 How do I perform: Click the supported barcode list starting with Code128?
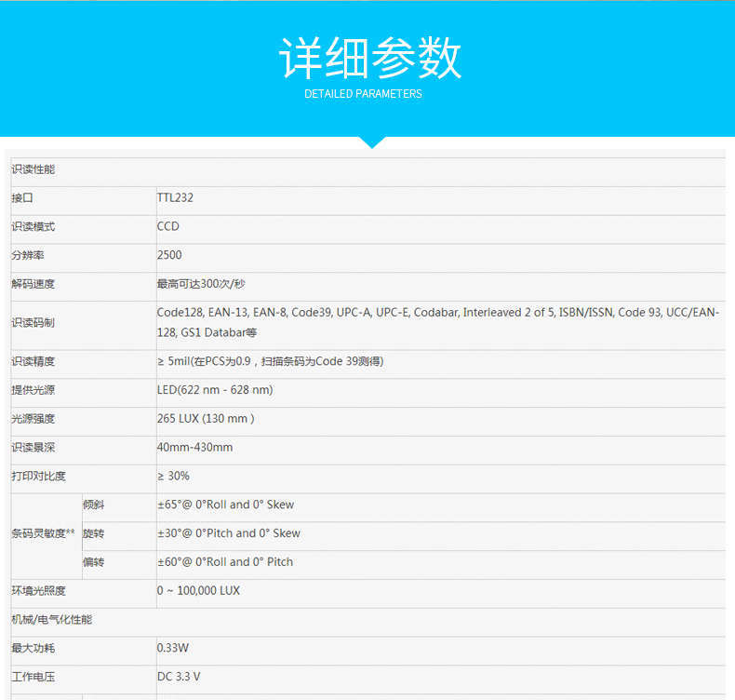tap(437, 322)
